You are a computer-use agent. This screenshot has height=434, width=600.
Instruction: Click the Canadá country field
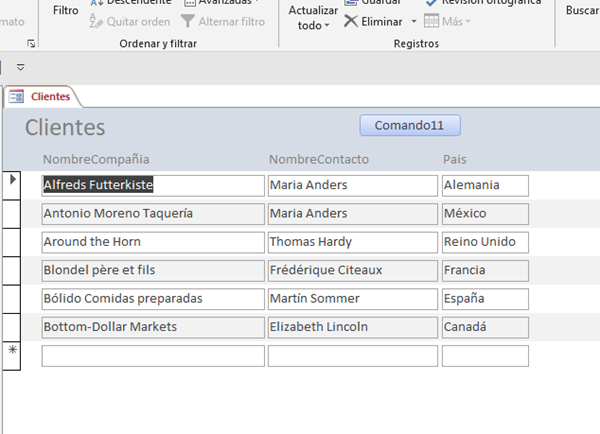485,327
